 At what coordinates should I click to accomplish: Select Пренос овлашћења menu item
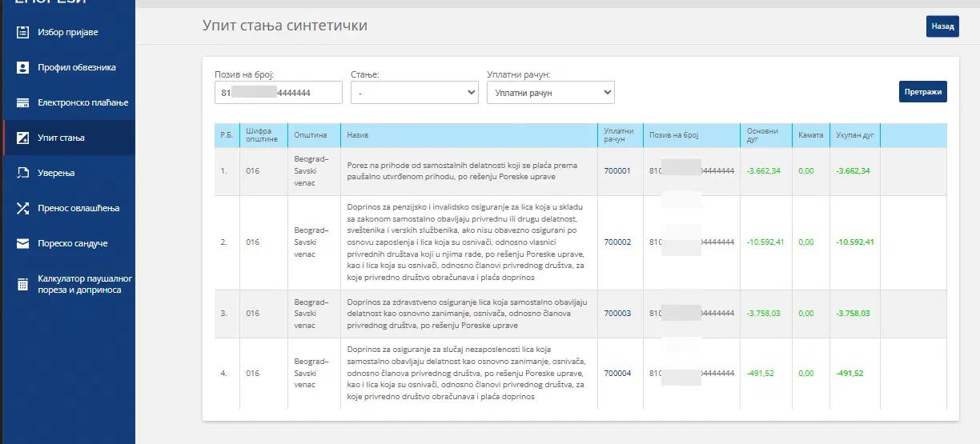(x=78, y=208)
